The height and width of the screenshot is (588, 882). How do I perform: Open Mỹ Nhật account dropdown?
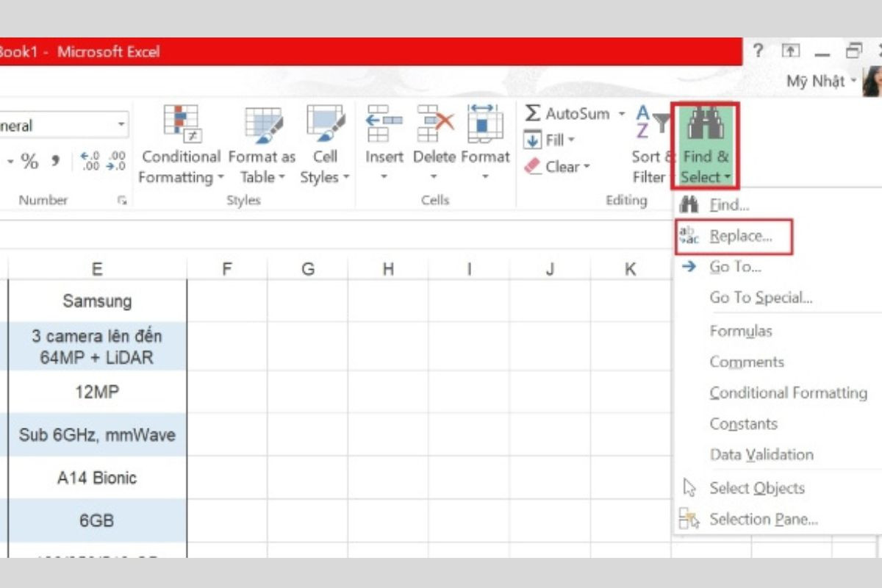point(853,81)
